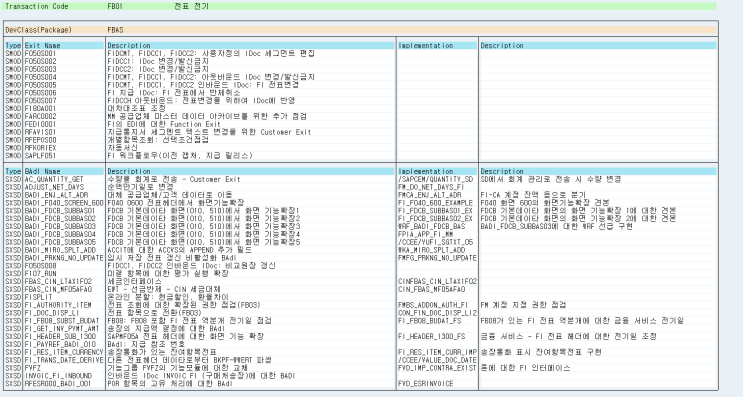Click BAdI name F050S008
The width and height of the screenshot is (743, 397).
40,265
